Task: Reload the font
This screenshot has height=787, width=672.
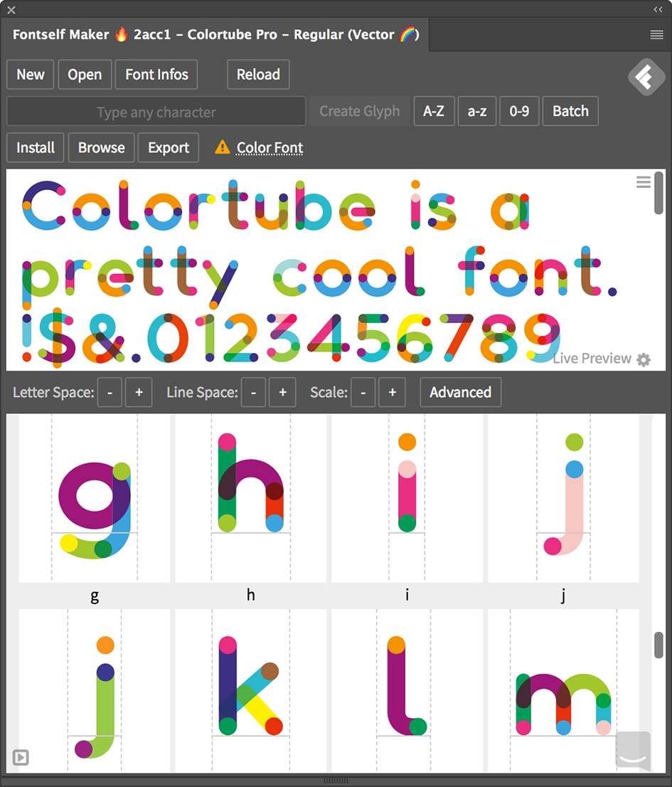Action: coord(258,74)
